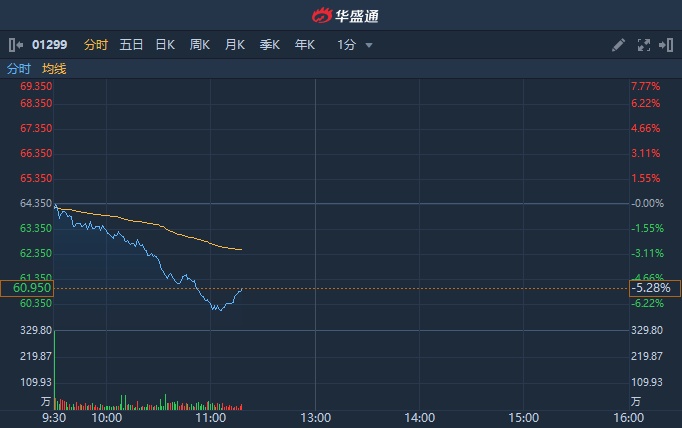Click the collapse panel icon left of 01299
Viewport: 682px width, 428px height.
click(x=14, y=45)
